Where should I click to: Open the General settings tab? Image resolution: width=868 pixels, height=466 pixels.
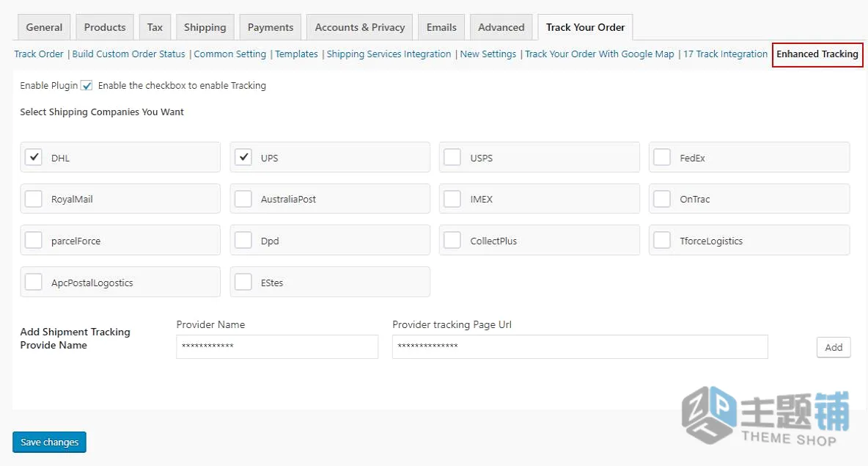[x=44, y=27]
